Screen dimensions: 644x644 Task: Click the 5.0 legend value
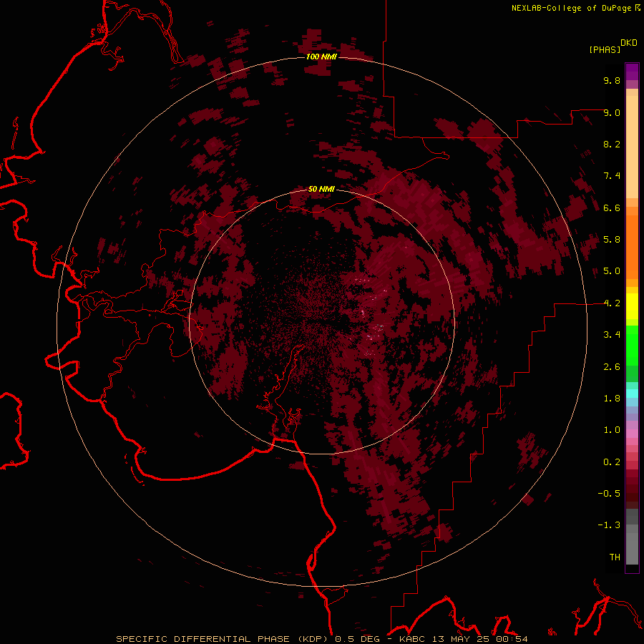(612, 271)
